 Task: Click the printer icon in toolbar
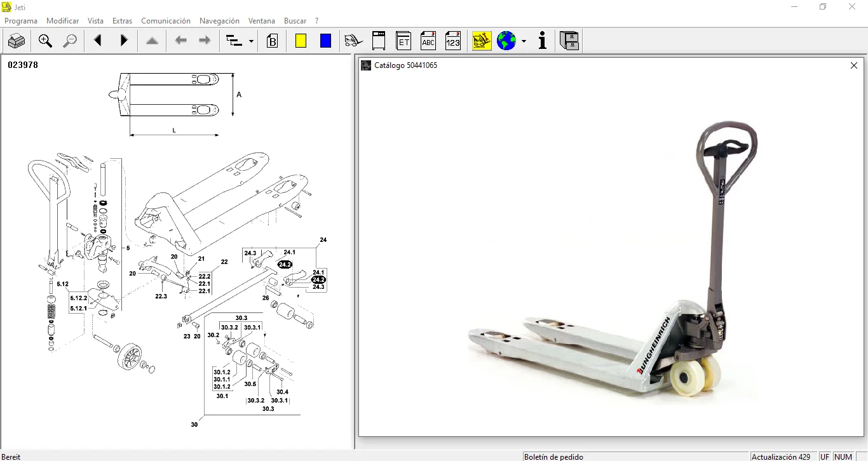[17, 41]
